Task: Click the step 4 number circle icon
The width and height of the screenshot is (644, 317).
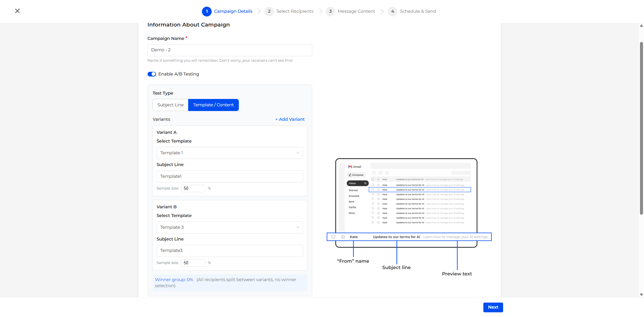Action: (x=392, y=11)
